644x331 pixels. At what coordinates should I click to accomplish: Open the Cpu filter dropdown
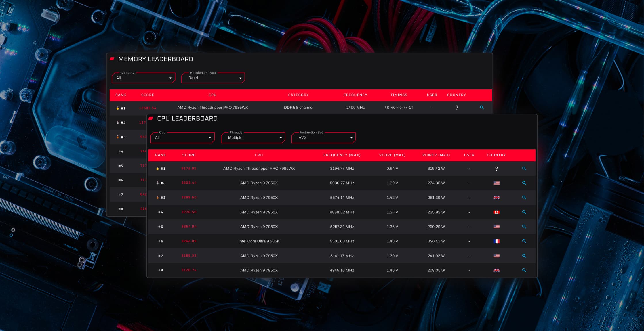183,138
